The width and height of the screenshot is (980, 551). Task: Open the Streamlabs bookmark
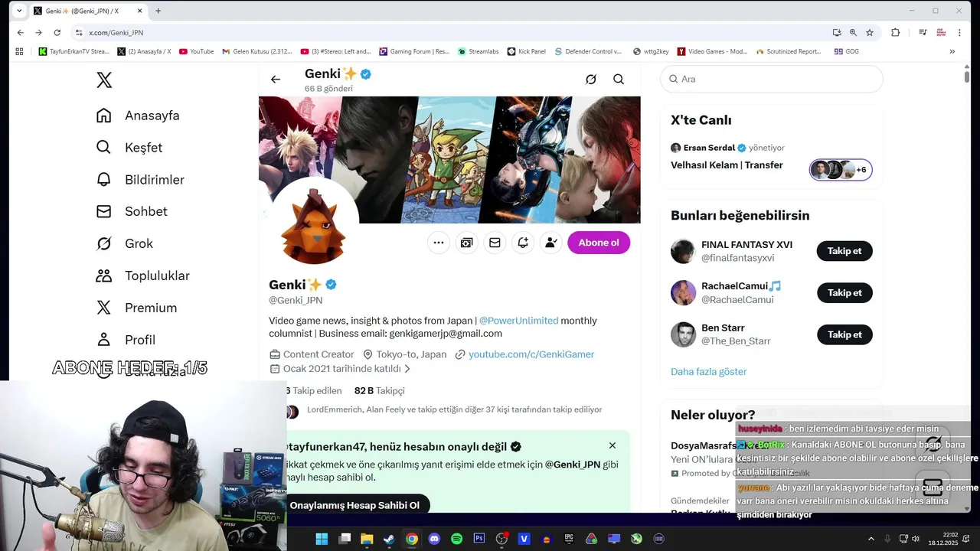(x=479, y=51)
